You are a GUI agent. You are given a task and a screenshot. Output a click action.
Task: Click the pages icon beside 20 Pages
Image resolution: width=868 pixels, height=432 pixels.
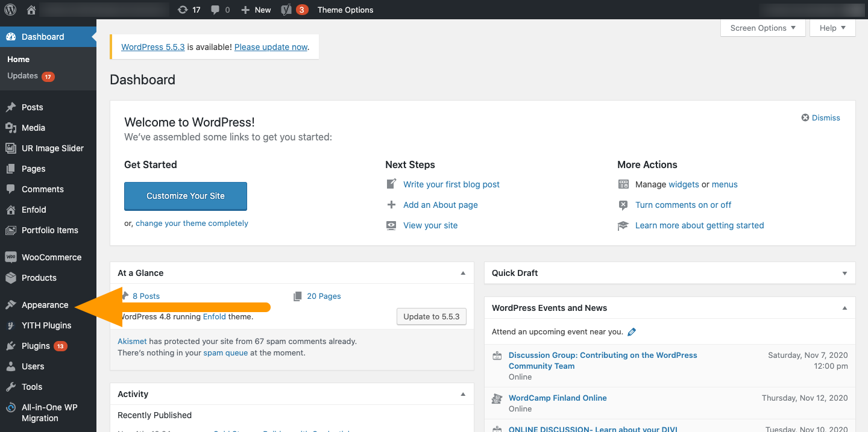point(298,296)
